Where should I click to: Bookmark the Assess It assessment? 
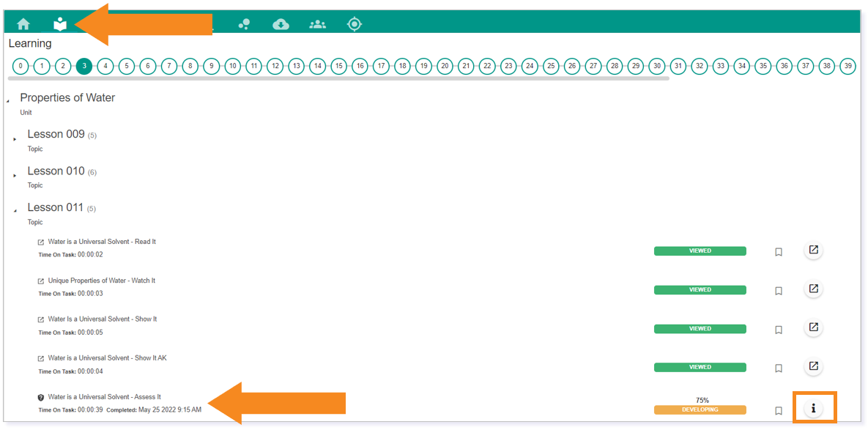[779, 411]
